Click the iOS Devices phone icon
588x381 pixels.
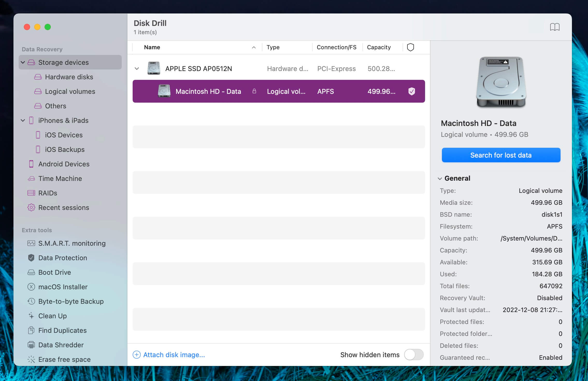(38, 135)
